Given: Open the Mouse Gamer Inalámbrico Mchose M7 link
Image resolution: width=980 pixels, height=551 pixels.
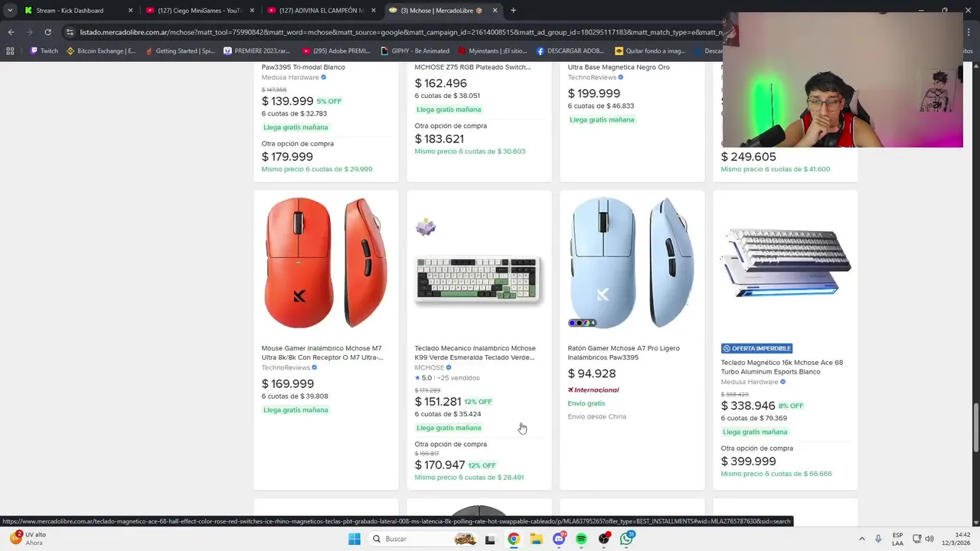Looking at the screenshot, I should [x=322, y=353].
